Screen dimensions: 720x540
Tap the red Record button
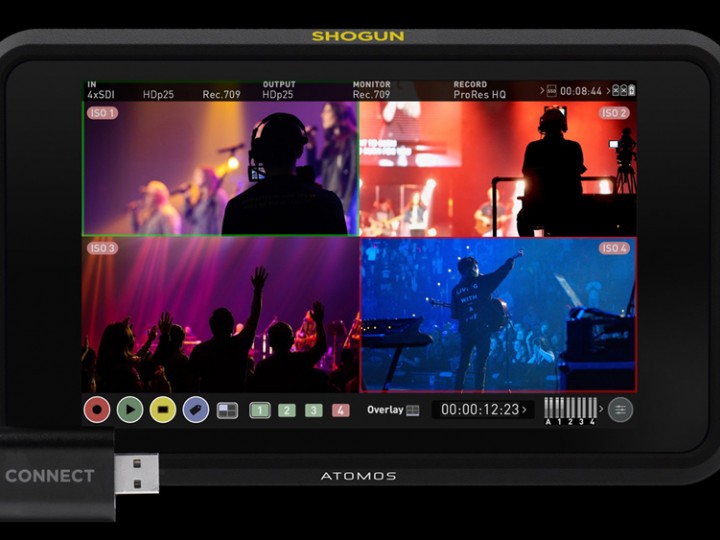pos(97,409)
